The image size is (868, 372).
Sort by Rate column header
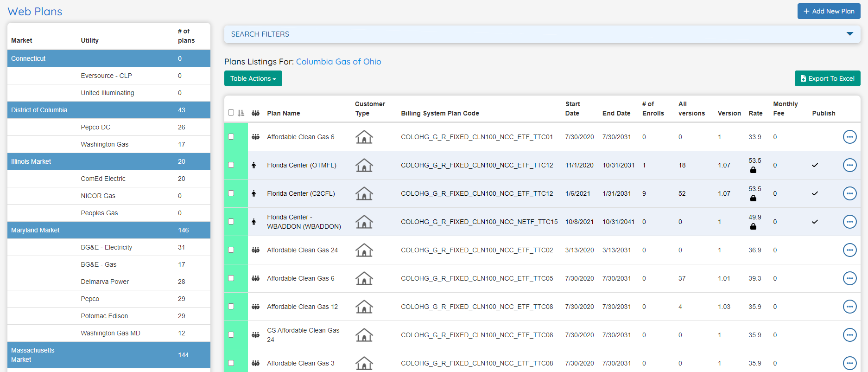(755, 113)
